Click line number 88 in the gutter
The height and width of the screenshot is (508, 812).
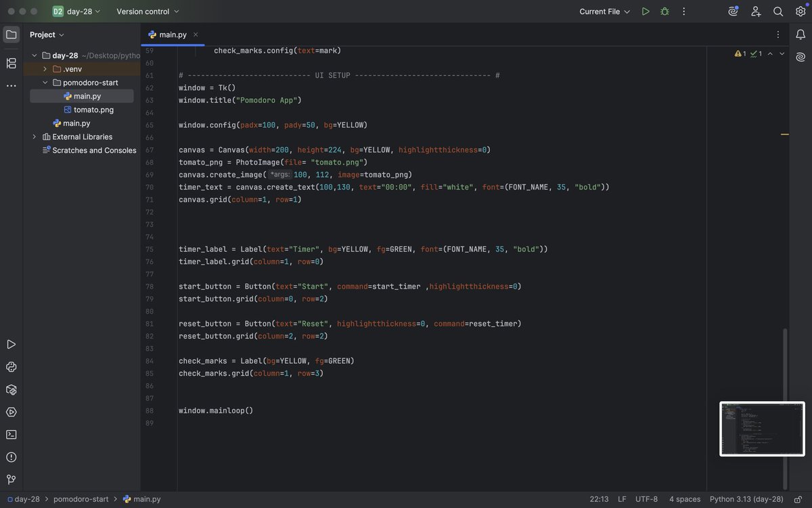(149, 410)
